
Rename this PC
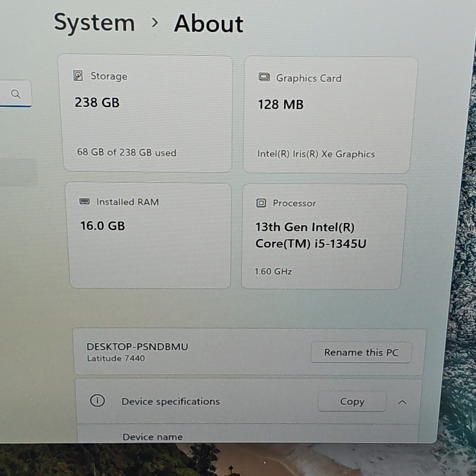pyautogui.click(x=361, y=352)
